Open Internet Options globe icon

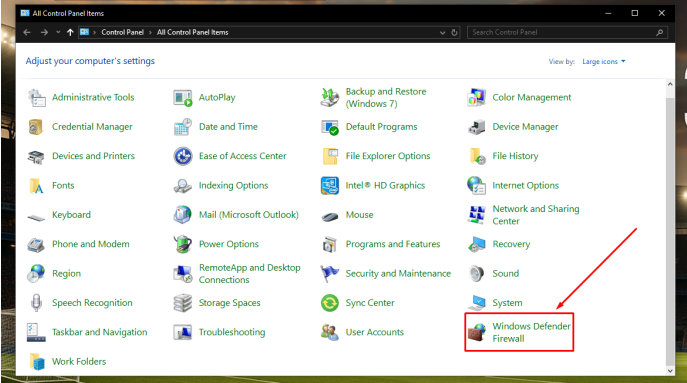click(476, 185)
